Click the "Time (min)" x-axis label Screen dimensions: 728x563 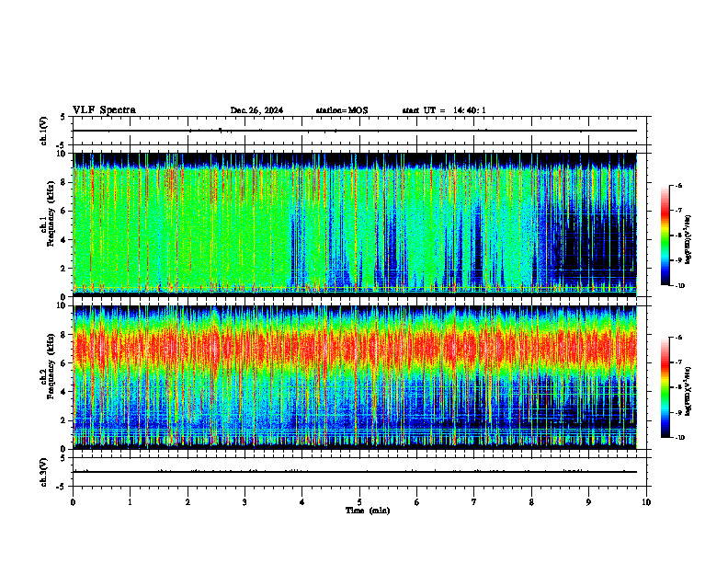368,511
